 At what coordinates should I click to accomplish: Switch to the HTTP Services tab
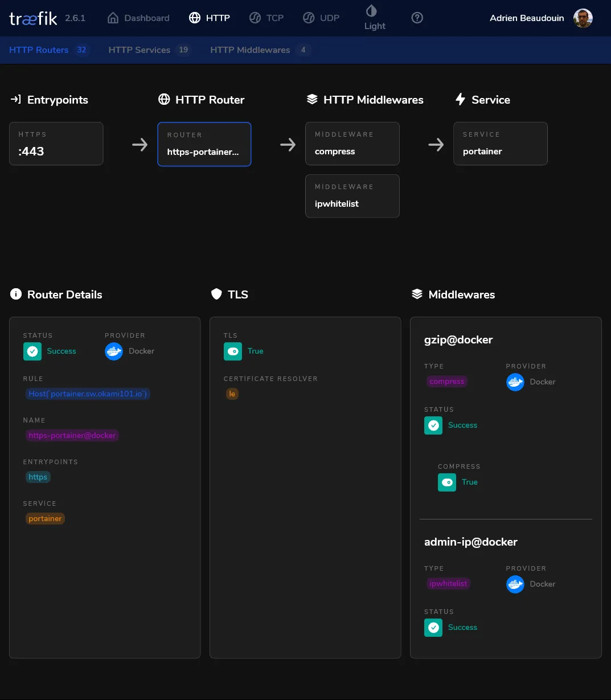[x=139, y=50]
